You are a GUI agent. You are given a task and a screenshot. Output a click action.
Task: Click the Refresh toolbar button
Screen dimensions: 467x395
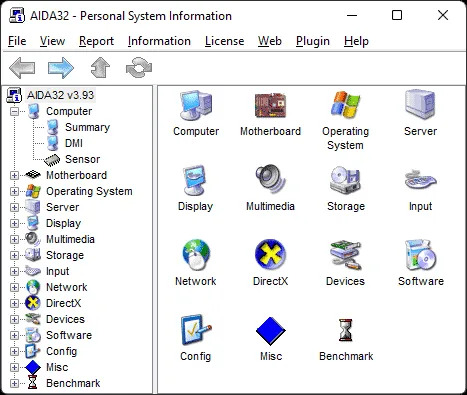139,68
